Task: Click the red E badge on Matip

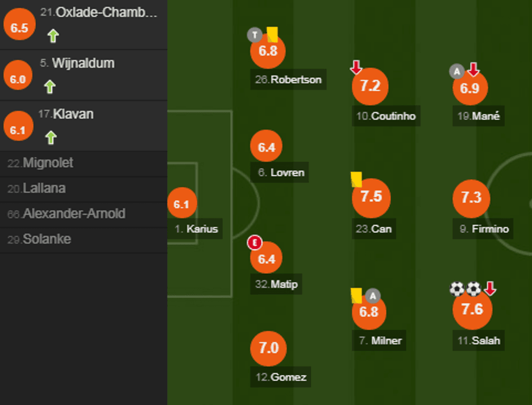Action: [254, 243]
